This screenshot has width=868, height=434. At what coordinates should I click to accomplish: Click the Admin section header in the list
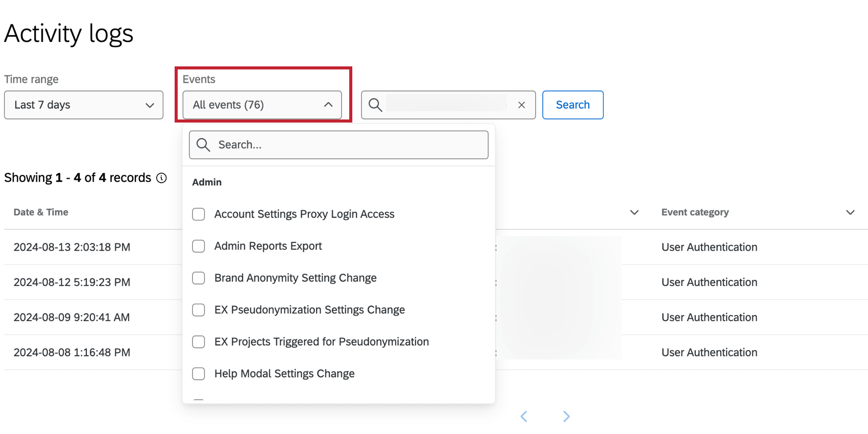[207, 182]
